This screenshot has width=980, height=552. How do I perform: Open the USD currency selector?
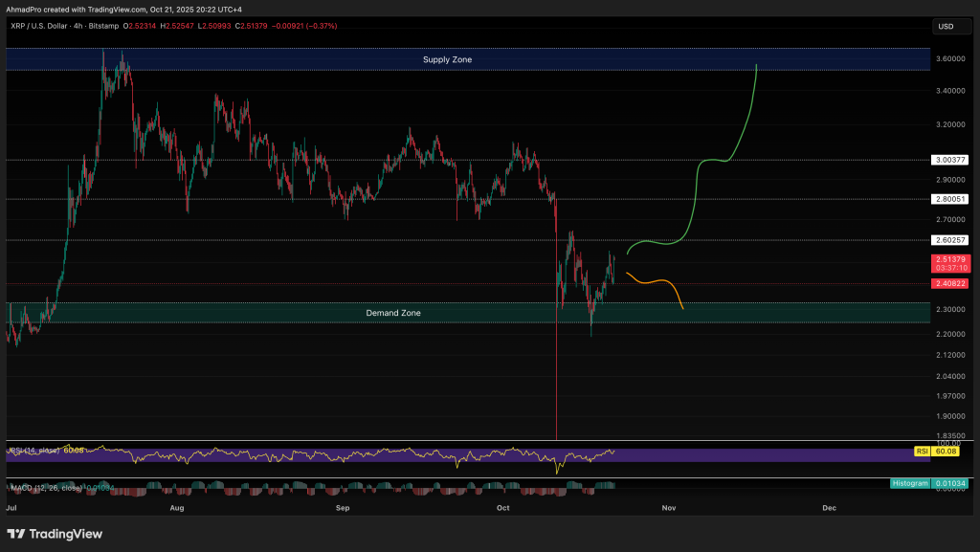point(946,26)
